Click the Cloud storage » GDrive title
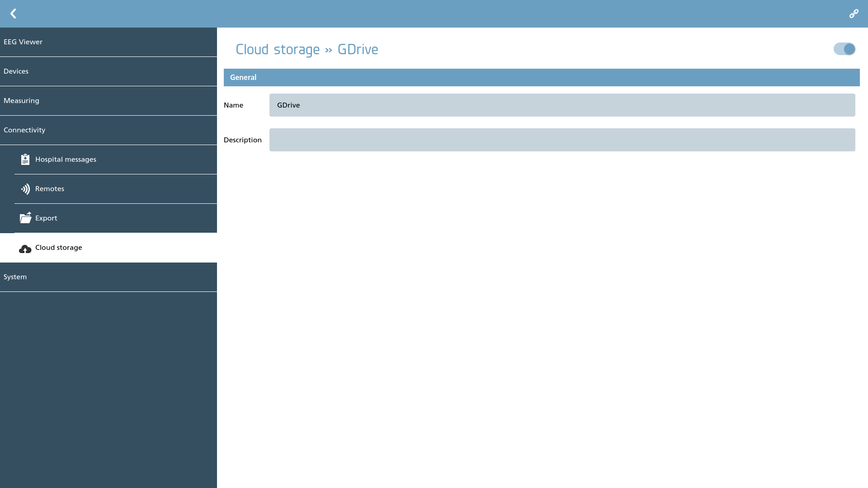The width and height of the screenshot is (868, 488). [307, 49]
